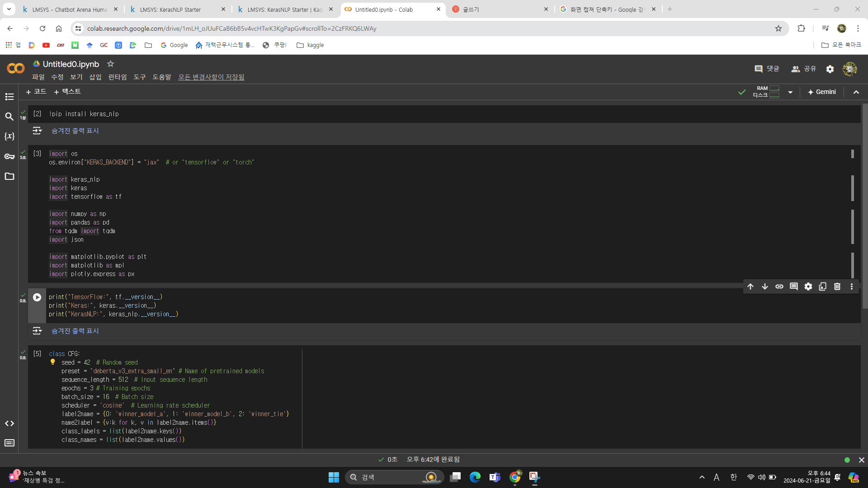Toggle hidden output below version print cell

pos(75,331)
